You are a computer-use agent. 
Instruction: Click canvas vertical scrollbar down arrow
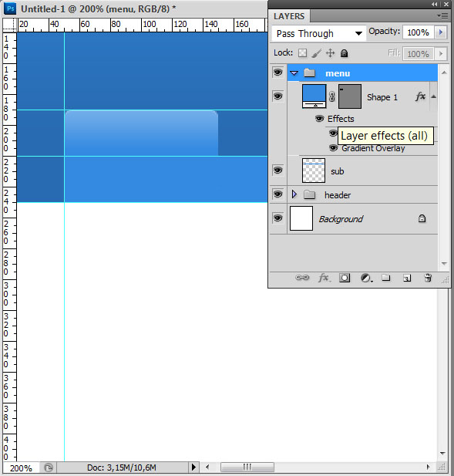442,454
